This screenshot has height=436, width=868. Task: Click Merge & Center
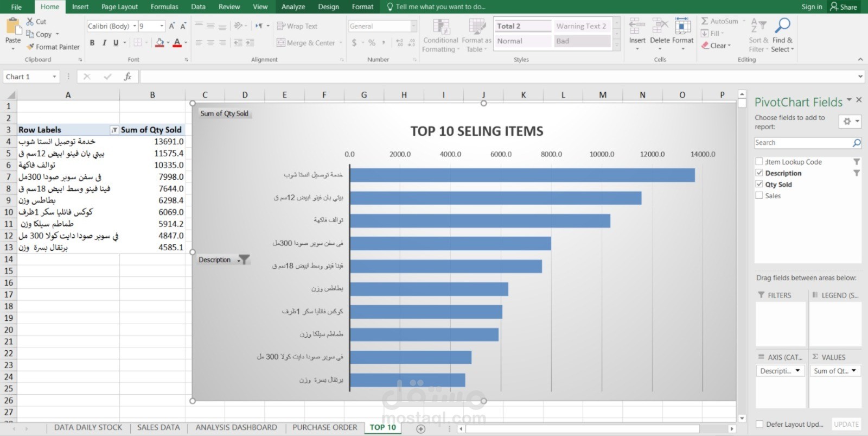(x=306, y=43)
